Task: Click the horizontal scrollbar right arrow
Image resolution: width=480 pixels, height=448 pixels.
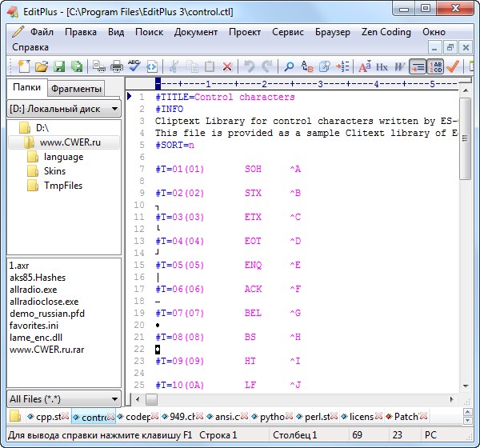Action: pos(452,398)
